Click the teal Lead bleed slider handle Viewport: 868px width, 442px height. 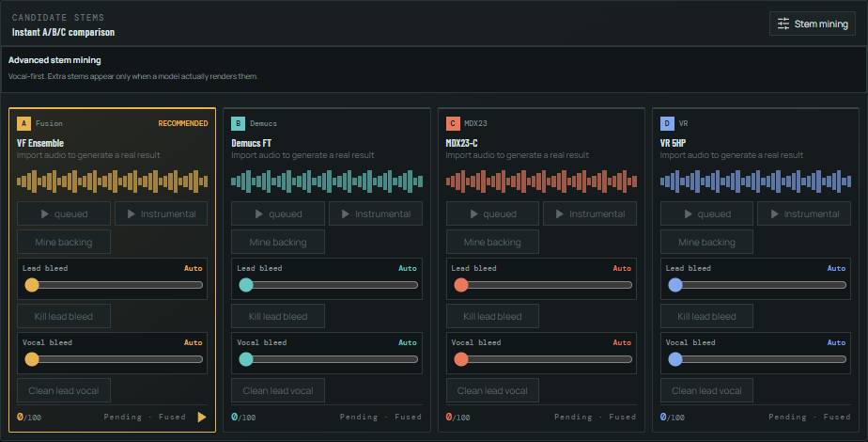coord(246,285)
